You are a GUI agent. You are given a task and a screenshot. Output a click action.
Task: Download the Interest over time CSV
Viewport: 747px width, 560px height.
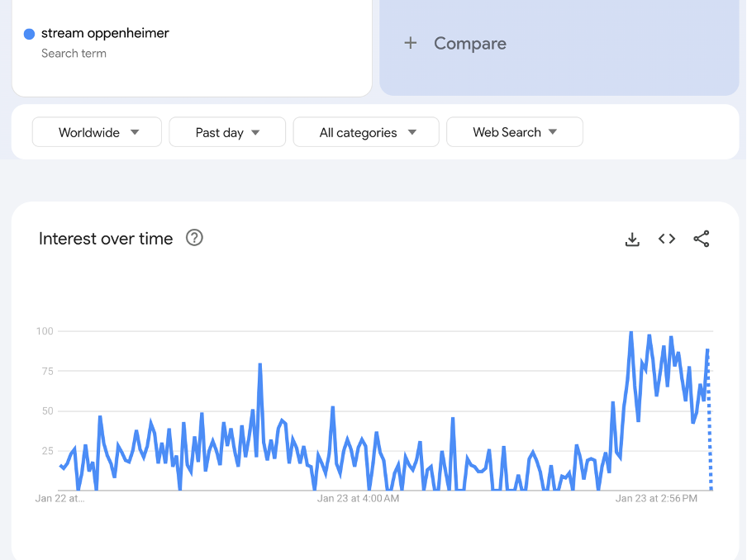click(x=632, y=240)
